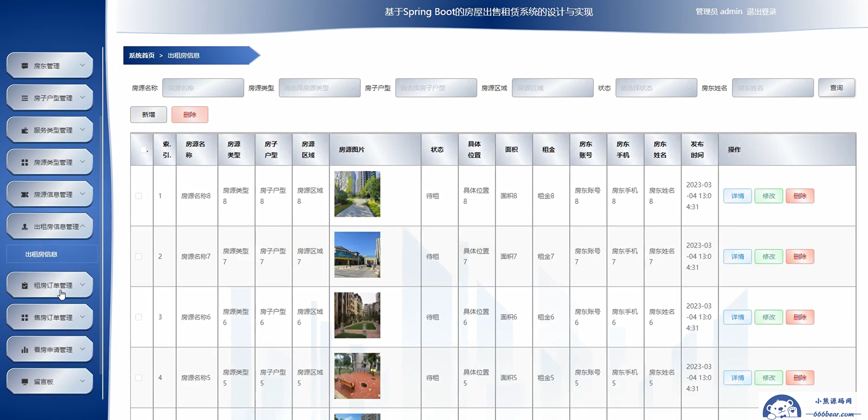Viewport: 868px width, 420px height.
Task: Open the 房源类型 filter dropdown
Action: pos(319,88)
